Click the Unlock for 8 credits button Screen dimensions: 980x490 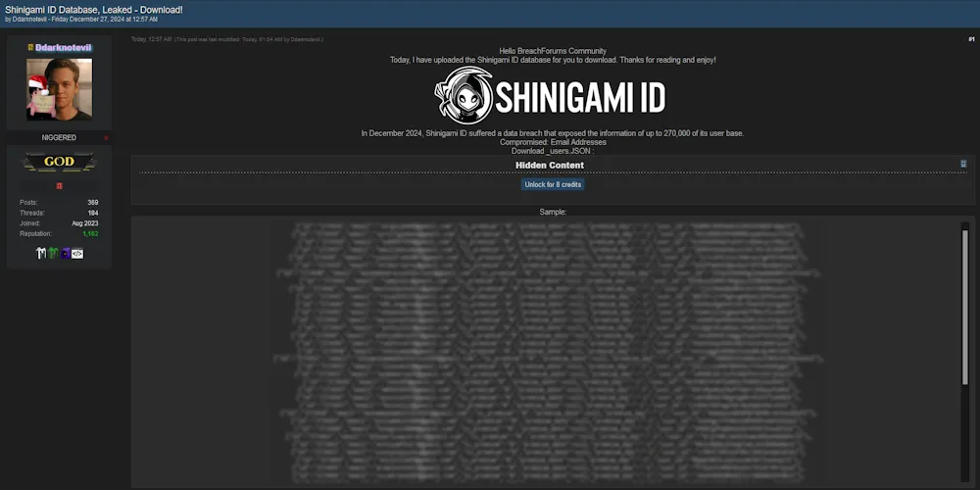click(553, 184)
